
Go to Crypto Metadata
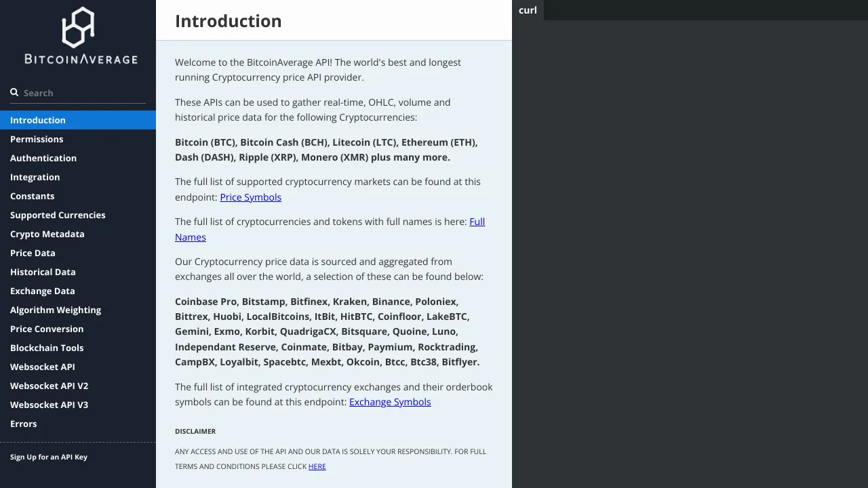(x=78, y=234)
